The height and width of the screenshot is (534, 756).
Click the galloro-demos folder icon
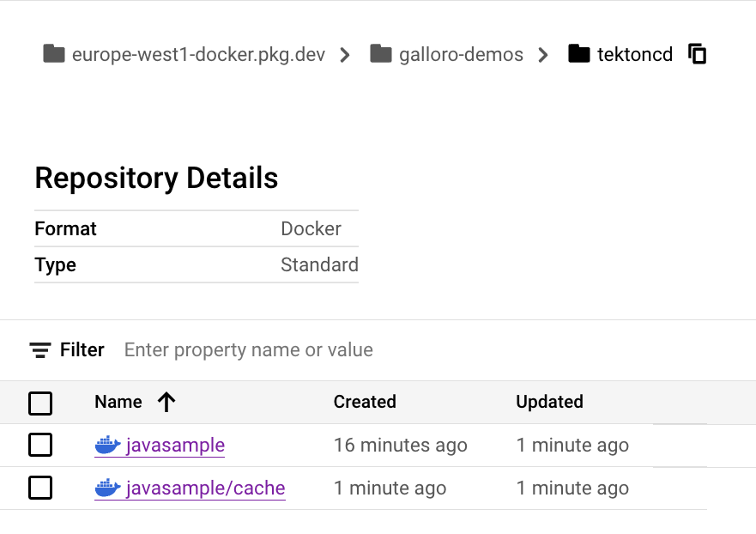pyautogui.click(x=381, y=54)
